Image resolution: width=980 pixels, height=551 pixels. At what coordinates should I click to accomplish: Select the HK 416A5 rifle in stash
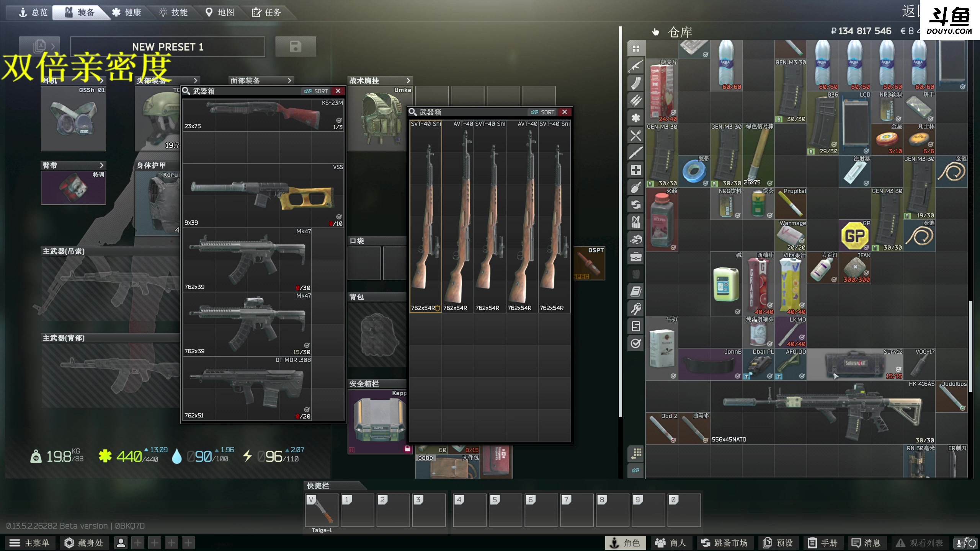tap(823, 412)
